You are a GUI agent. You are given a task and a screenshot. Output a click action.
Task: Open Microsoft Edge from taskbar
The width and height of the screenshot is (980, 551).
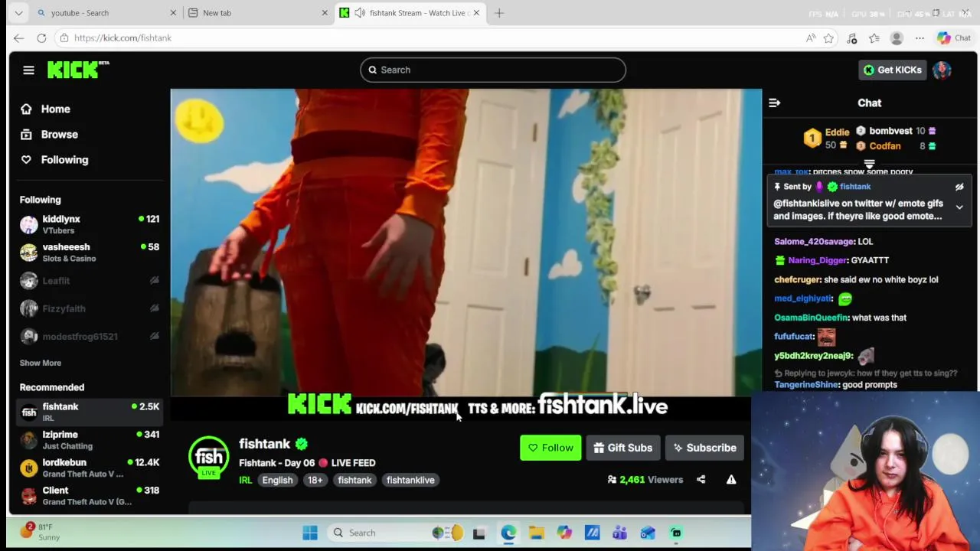point(509,533)
